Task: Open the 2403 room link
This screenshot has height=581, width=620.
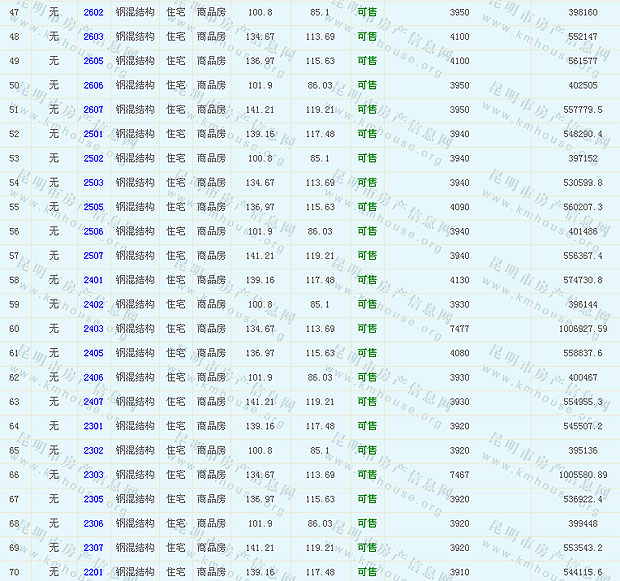Action: pyautogui.click(x=93, y=329)
